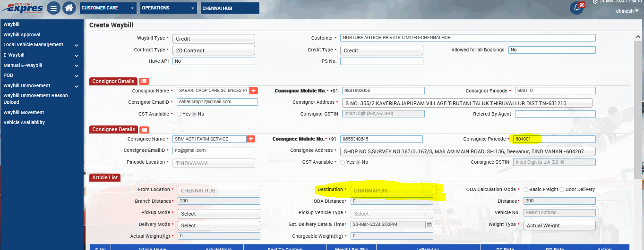Open the notifications bell icon
The image size is (644, 250).
(576, 8)
